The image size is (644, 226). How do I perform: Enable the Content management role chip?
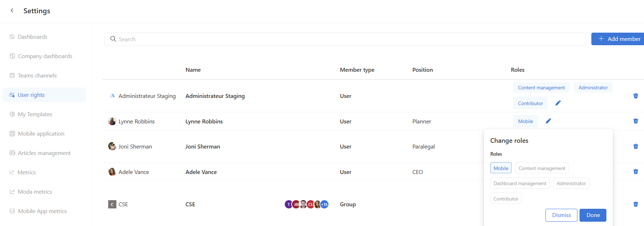pos(542,168)
